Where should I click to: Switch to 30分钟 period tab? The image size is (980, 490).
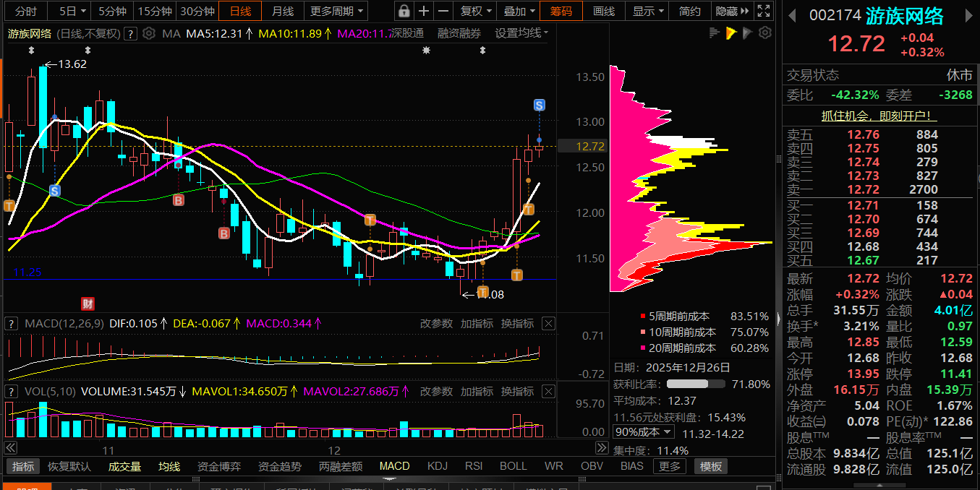(x=197, y=11)
